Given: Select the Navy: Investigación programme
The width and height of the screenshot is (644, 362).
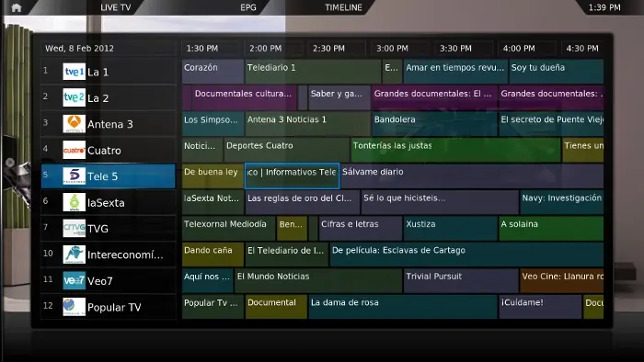Looking at the screenshot, I should click(562, 202).
